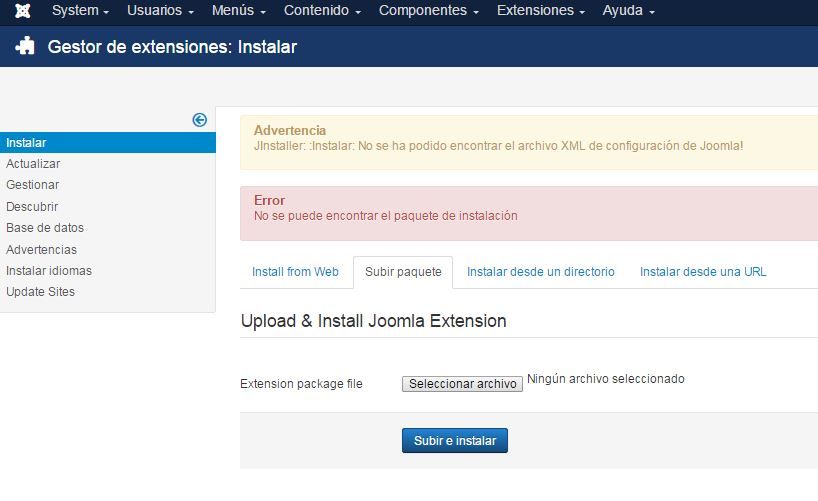Click the Joomla logo icon
This screenshot has width=818, height=501.
click(22, 10)
